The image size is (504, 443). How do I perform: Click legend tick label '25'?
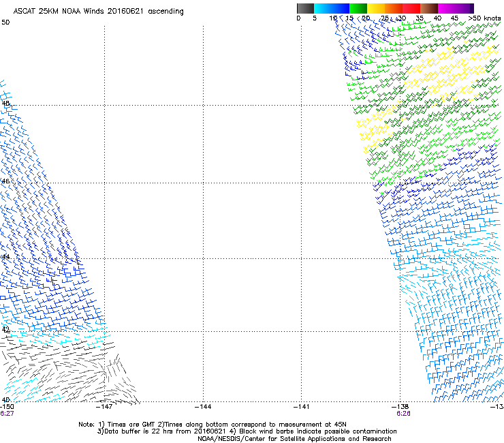point(385,18)
